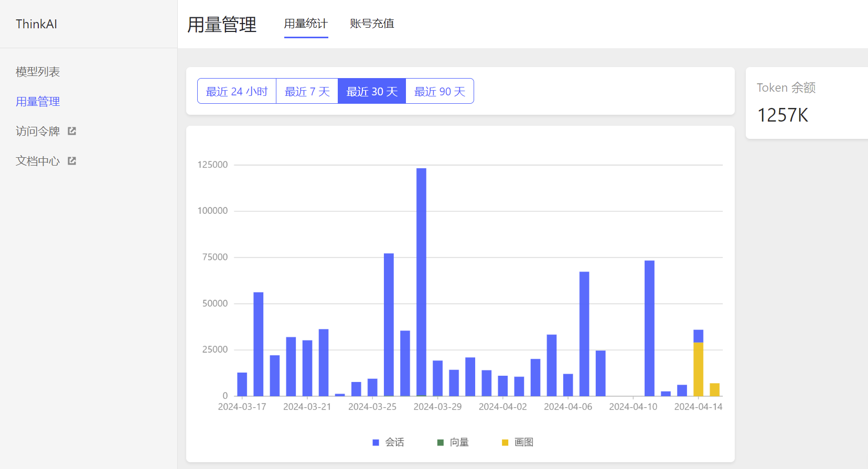
Task: Select the 最近 7 天 time range
Action: click(x=307, y=91)
